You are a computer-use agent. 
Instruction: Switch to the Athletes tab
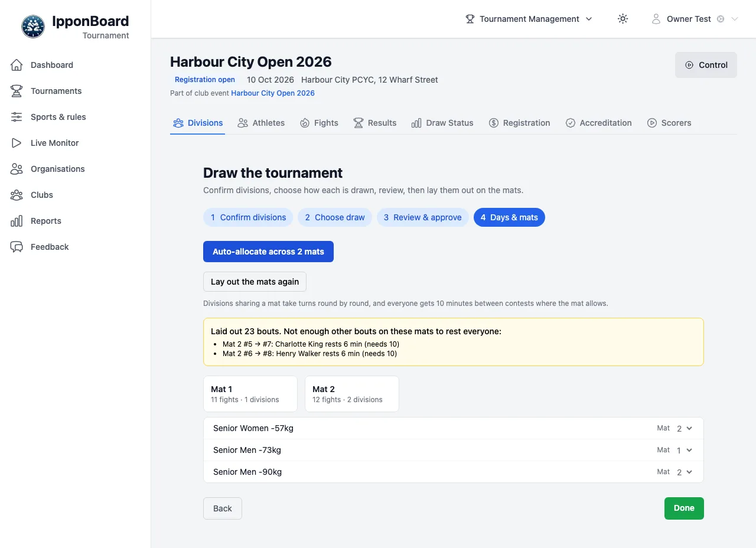(x=261, y=123)
